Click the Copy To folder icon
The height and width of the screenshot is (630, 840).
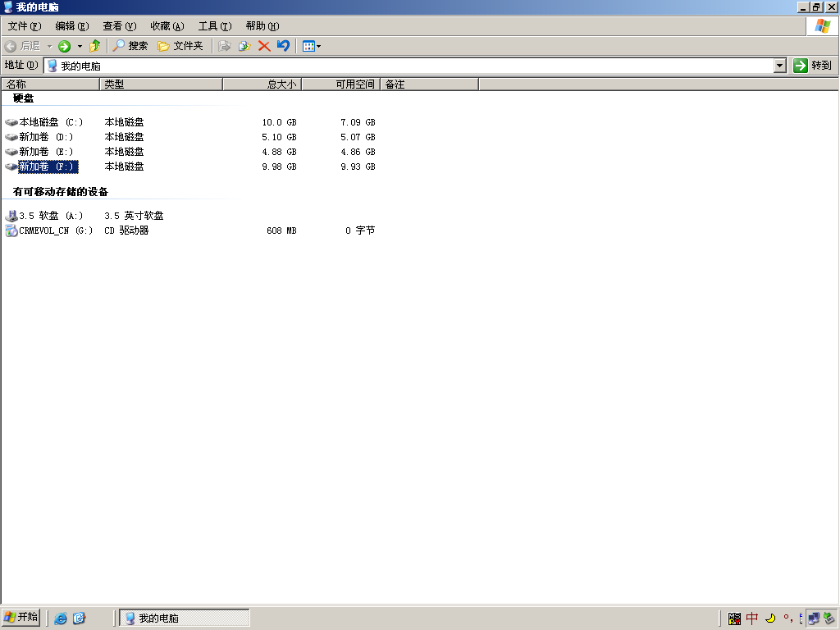point(244,46)
